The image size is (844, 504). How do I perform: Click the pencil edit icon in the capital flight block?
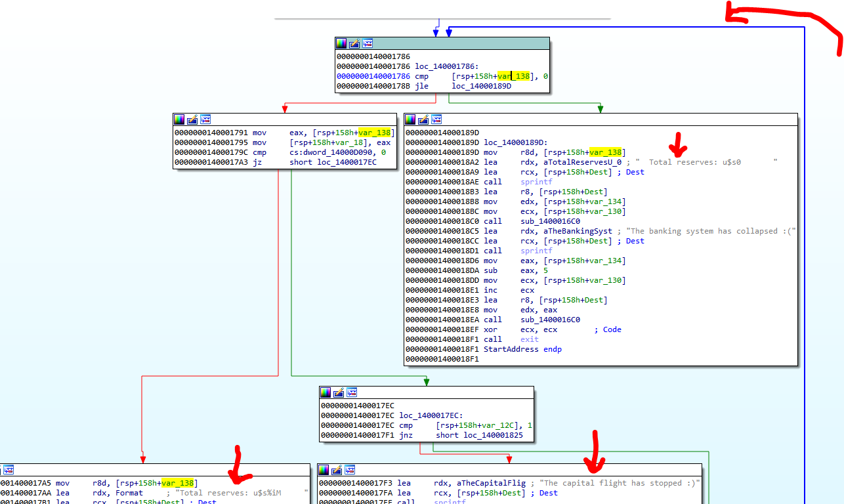click(337, 470)
